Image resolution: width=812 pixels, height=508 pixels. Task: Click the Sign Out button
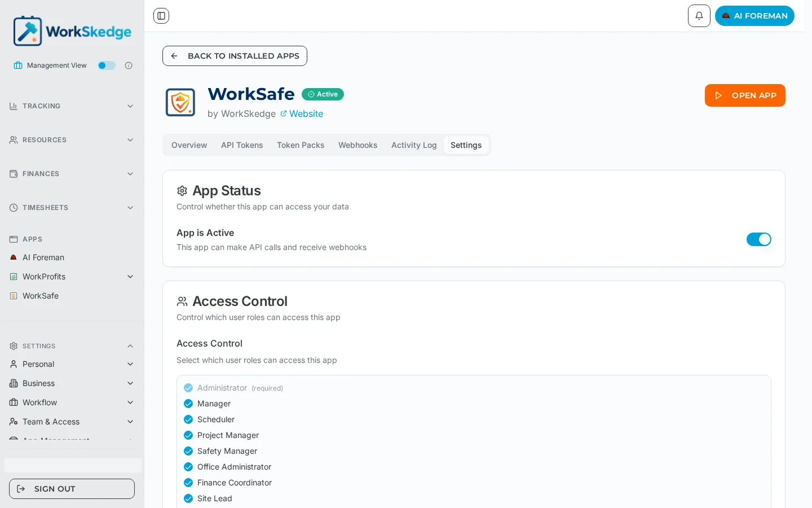tap(72, 489)
